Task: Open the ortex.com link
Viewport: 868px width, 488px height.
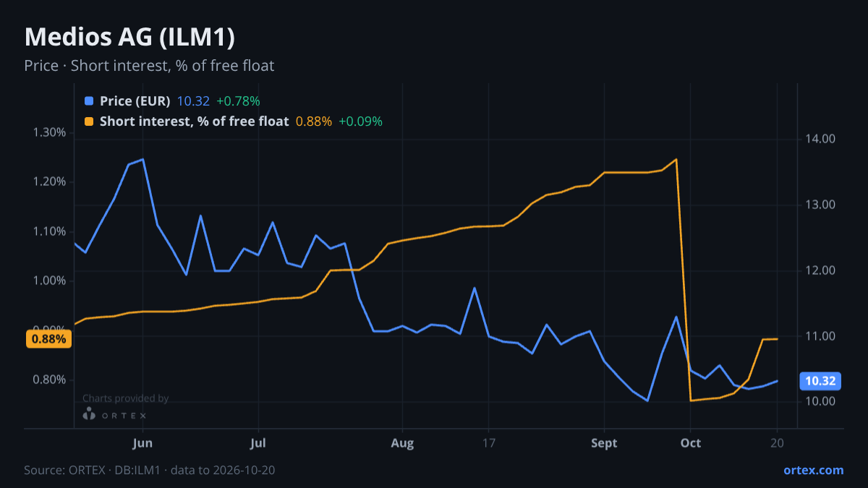Action: 813,470
